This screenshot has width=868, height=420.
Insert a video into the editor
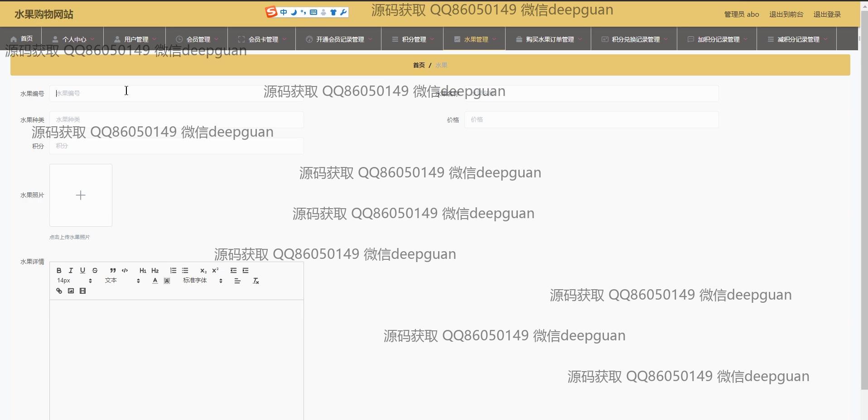[82, 291]
